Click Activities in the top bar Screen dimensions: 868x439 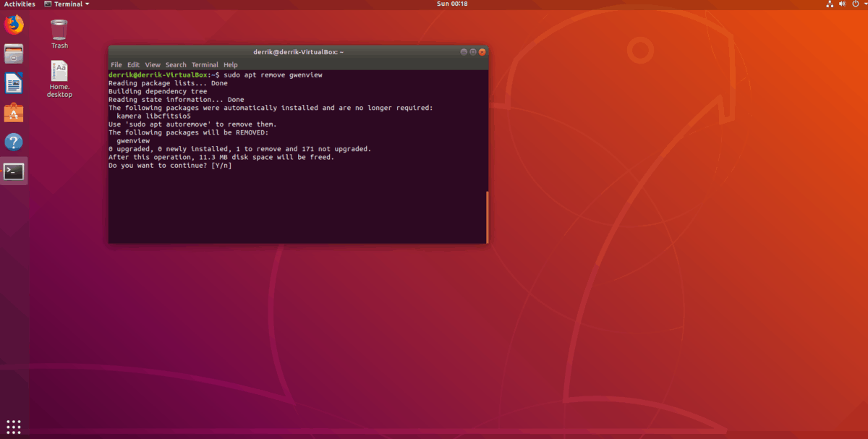tap(19, 4)
